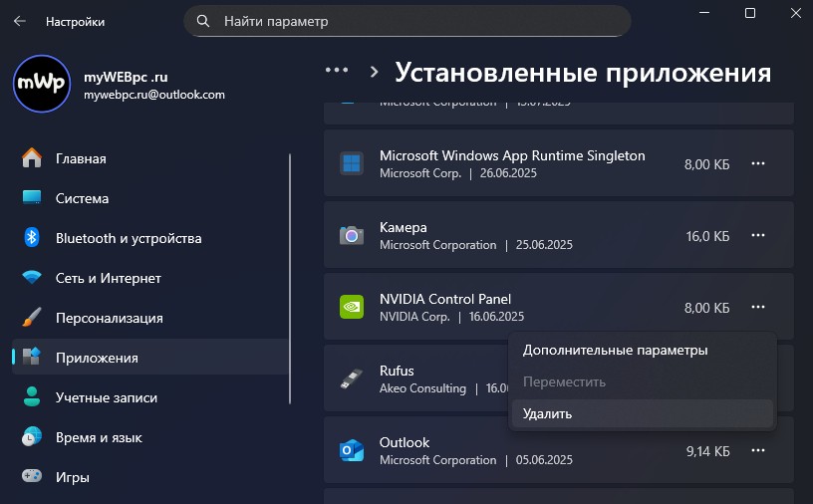
Task: Minimize the Настройки window
Action: coord(704,13)
